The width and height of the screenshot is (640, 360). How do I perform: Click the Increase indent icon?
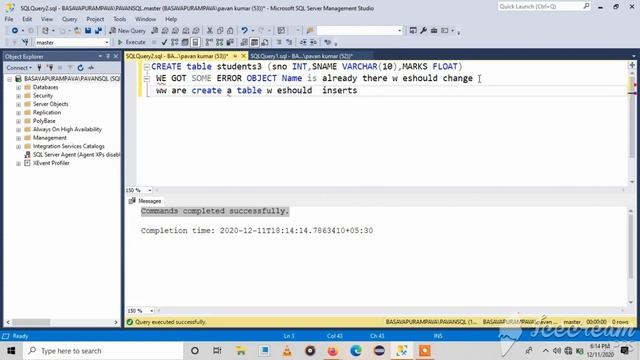(x=313, y=42)
